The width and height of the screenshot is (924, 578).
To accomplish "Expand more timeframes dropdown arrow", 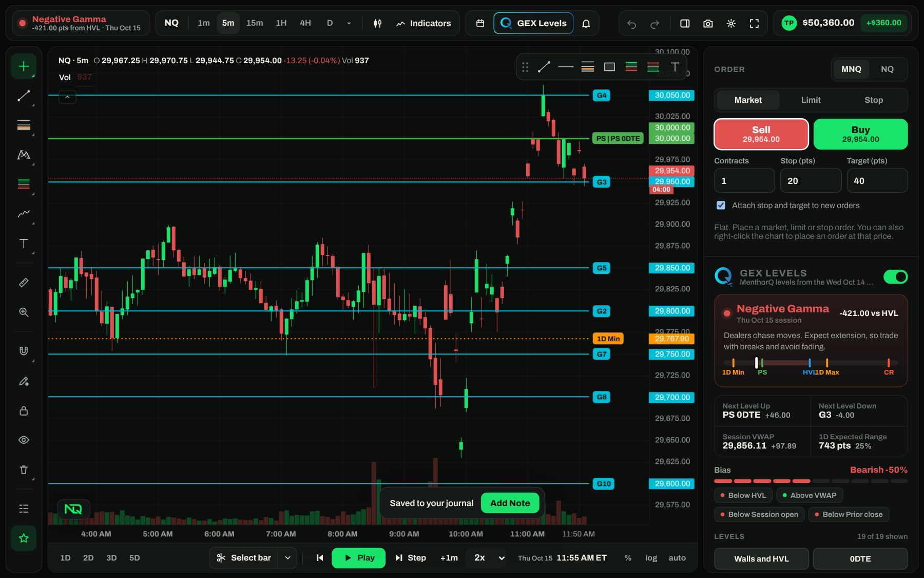I will pyautogui.click(x=349, y=23).
